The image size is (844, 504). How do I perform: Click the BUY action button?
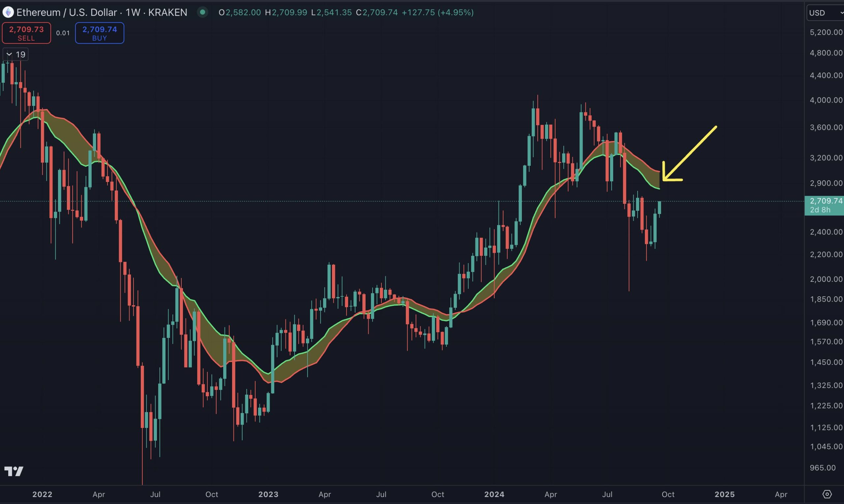[x=99, y=33]
